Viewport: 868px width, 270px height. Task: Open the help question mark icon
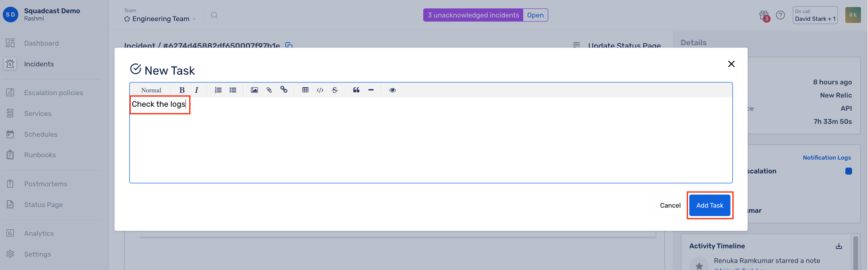click(x=780, y=15)
